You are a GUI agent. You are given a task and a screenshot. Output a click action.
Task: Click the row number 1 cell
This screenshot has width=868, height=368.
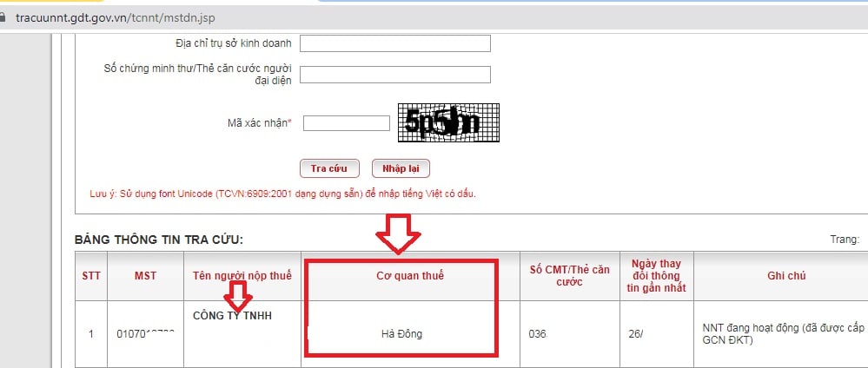tap(91, 333)
